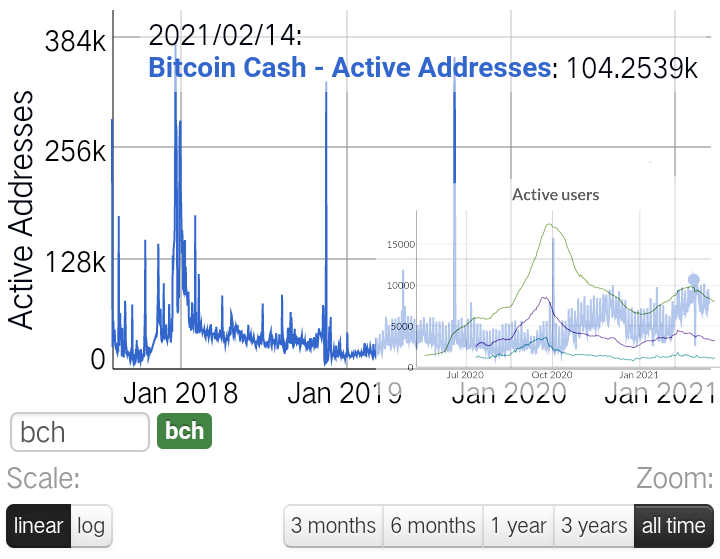Click the Jan 2018 x-axis label
The image size is (720, 559).
pyautogui.click(x=180, y=393)
